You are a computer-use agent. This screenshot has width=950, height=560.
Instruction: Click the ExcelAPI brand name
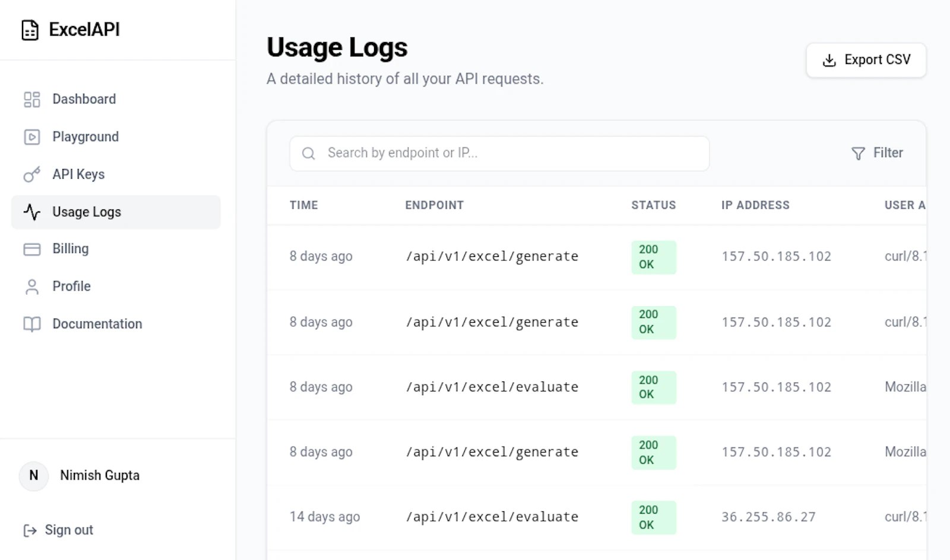[x=84, y=30]
